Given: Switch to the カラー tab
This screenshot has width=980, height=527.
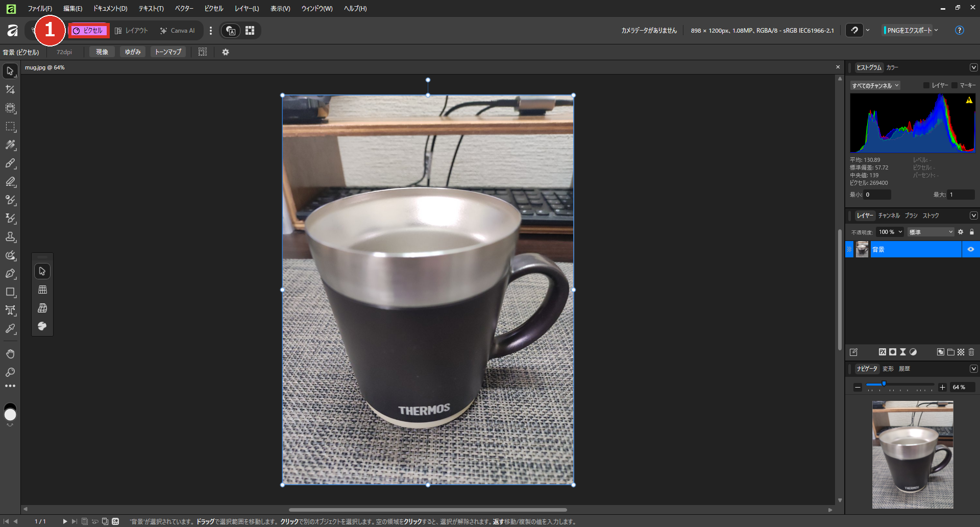Looking at the screenshot, I should (x=892, y=67).
